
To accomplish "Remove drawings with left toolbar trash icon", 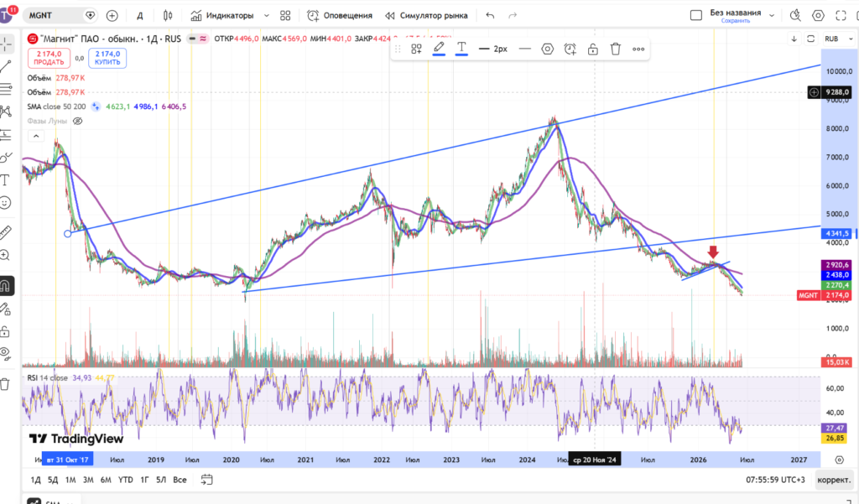I will click(6, 384).
